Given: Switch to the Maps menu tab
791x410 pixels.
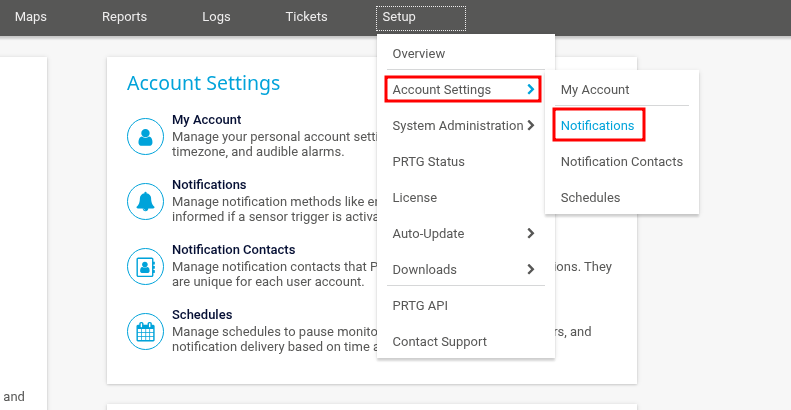Looking at the screenshot, I should (30, 17).
